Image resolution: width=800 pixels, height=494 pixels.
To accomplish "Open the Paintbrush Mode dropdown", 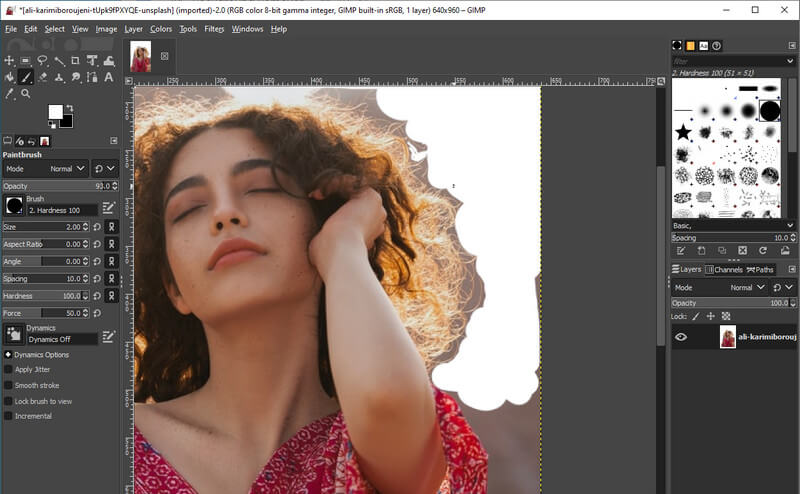I will pyautogui.click(x=62, y=169).
